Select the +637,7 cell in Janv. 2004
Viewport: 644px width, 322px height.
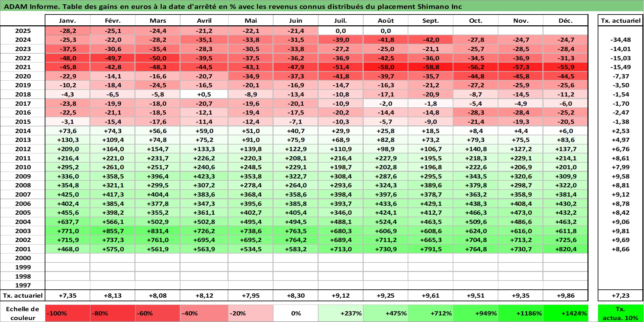tap(67, 222)
